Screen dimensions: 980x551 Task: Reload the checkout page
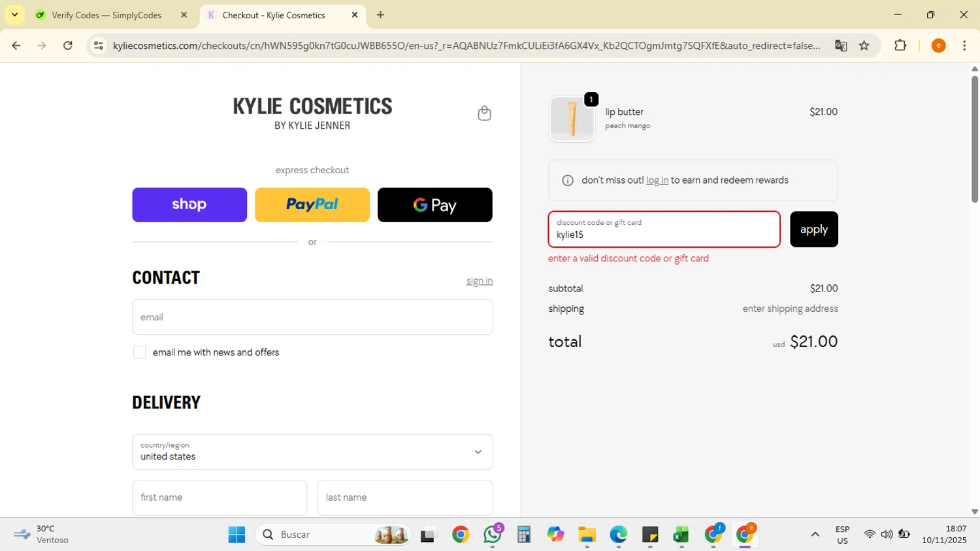point(68,46)
